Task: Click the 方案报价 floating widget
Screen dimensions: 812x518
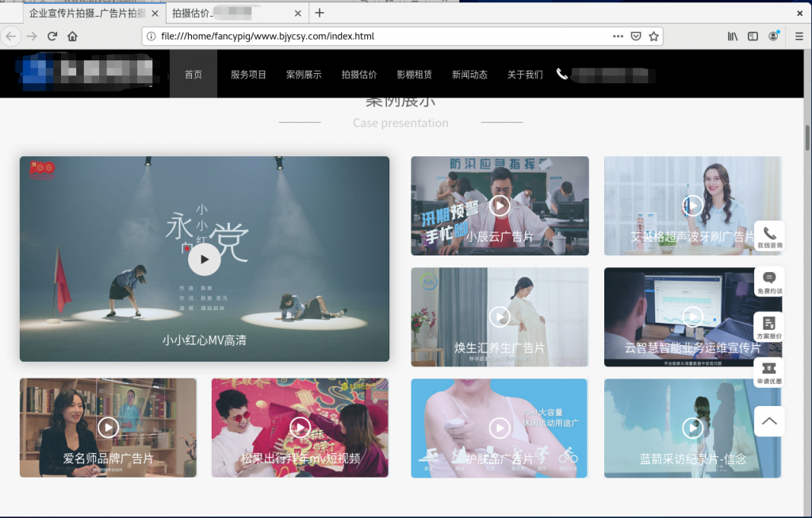Action: (769, 328)
